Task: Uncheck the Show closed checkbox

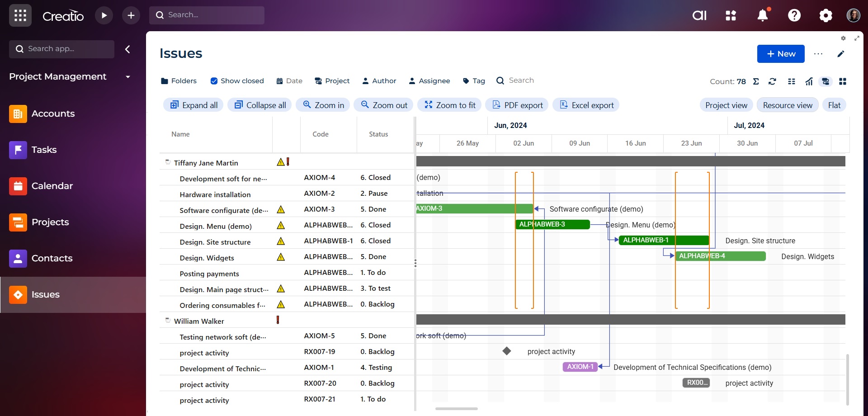Action: (x=214, y=81)
